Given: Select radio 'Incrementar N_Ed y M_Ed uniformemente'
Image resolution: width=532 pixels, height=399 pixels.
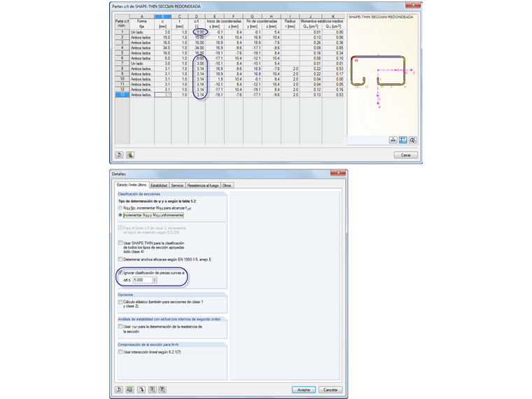Looking at the screenshot, I should pyautogui.click(x=120, y=215).
